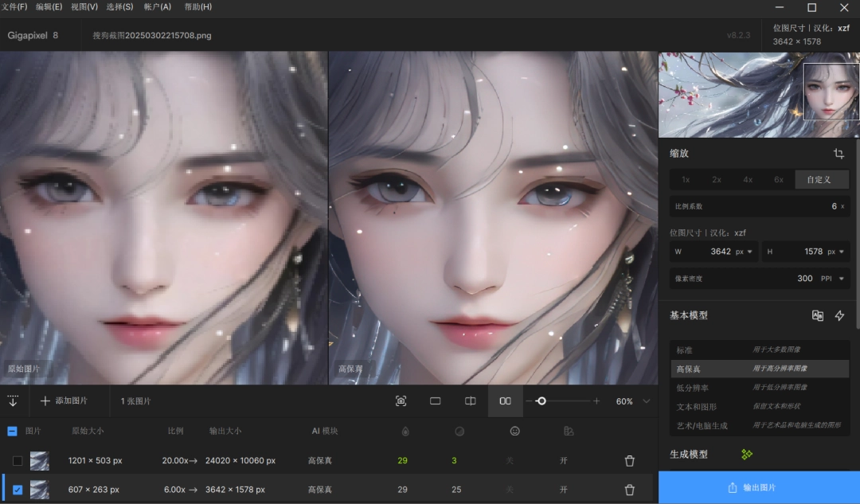Expand the 60% zoom level dropdown

(647, 401)
